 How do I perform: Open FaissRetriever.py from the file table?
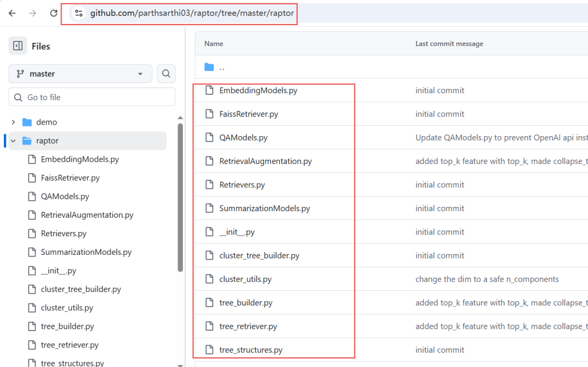point(248,114)
